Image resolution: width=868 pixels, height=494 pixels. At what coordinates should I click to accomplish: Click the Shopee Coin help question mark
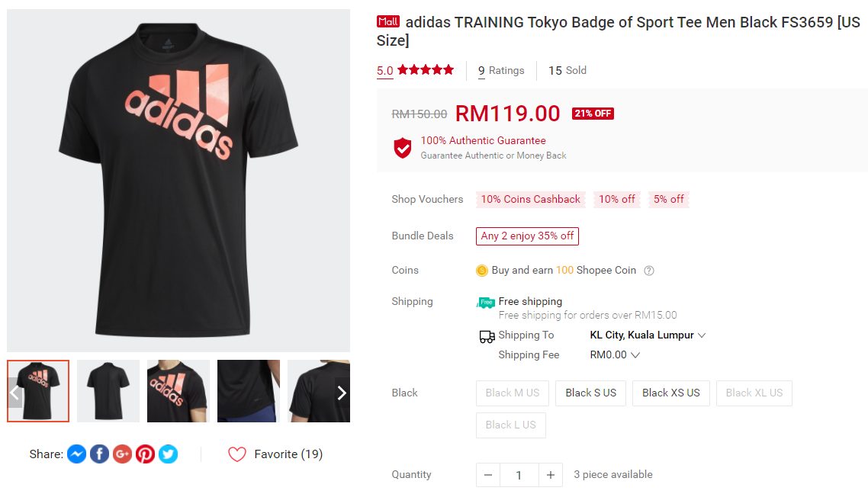[649, 271]
